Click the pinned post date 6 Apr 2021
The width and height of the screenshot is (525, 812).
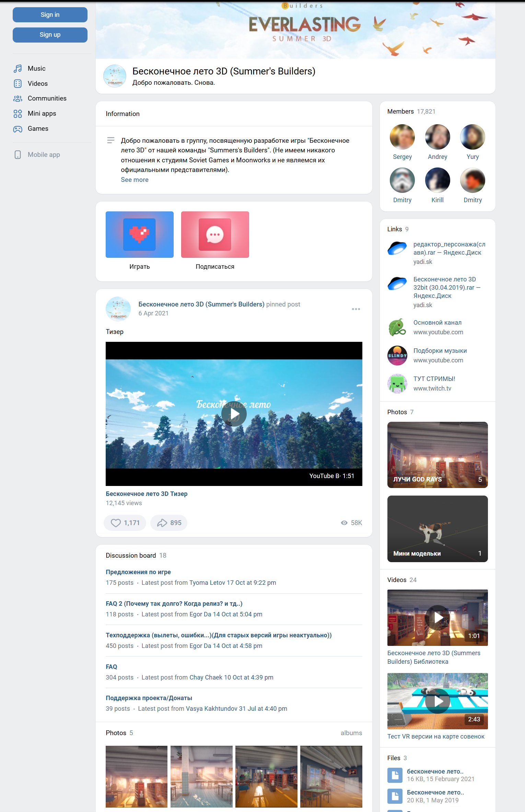coord(153,313)
